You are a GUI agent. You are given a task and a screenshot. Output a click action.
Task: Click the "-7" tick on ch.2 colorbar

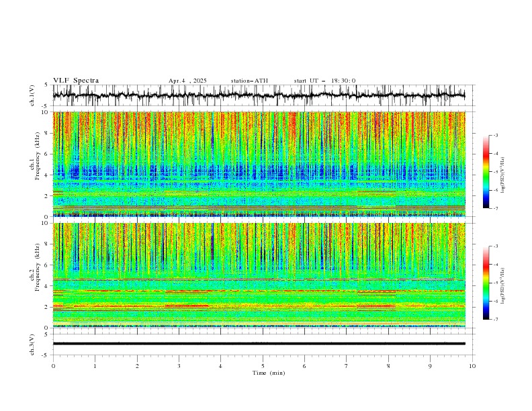[496, 320]
